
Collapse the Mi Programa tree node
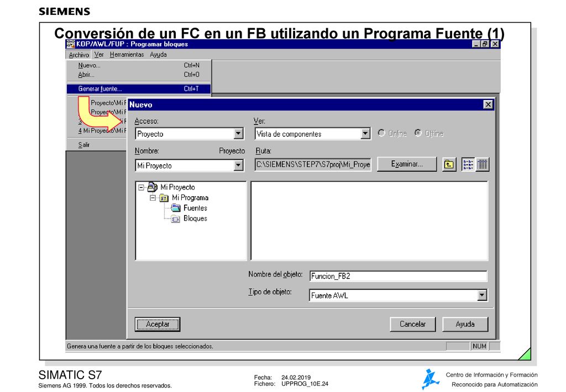coord(153,198)
